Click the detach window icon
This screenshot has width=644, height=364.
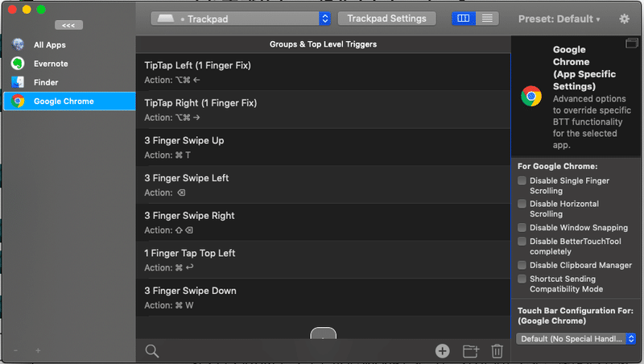pyautogui.click(x=632, y=43)
